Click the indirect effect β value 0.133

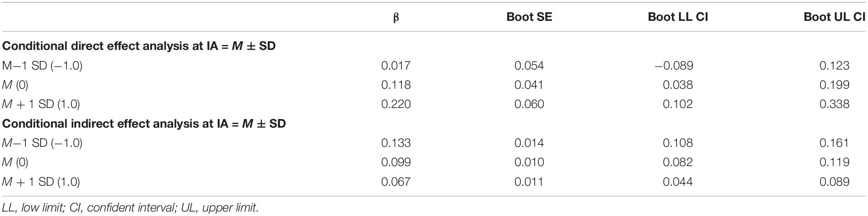[x=396, y=143]
